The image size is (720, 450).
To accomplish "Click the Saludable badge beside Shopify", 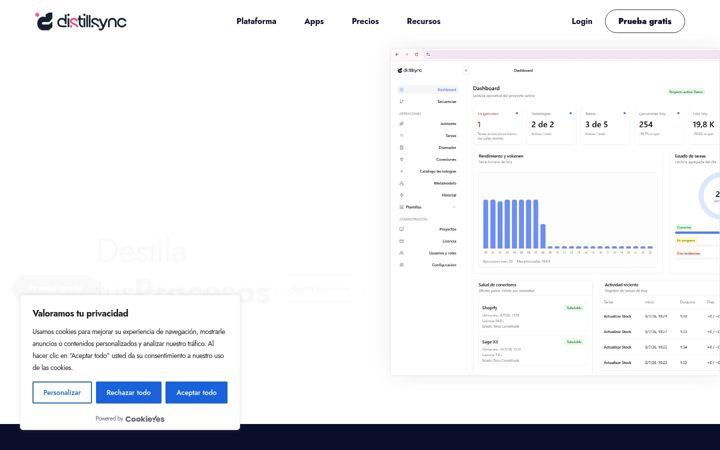I will pyautogui.click(x=574, y=308).
